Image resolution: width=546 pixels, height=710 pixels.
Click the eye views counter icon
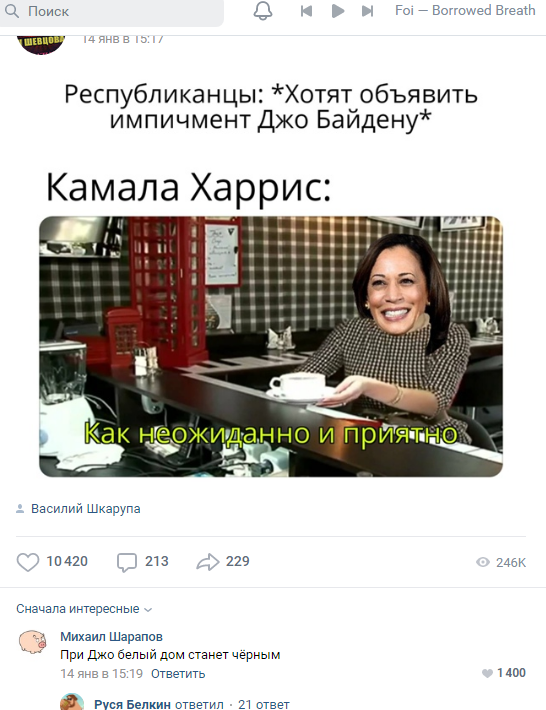pos(483,562)
